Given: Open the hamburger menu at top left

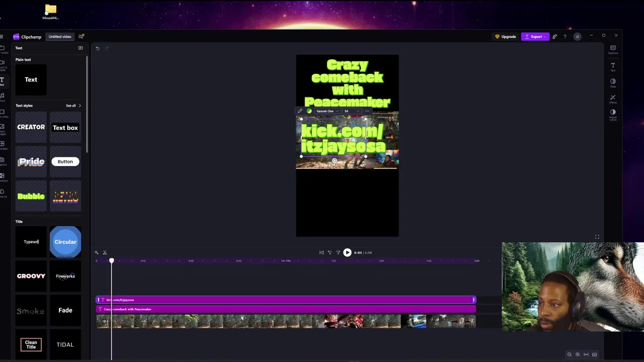Looking at the screenshot, I should [x=2, y=37].
